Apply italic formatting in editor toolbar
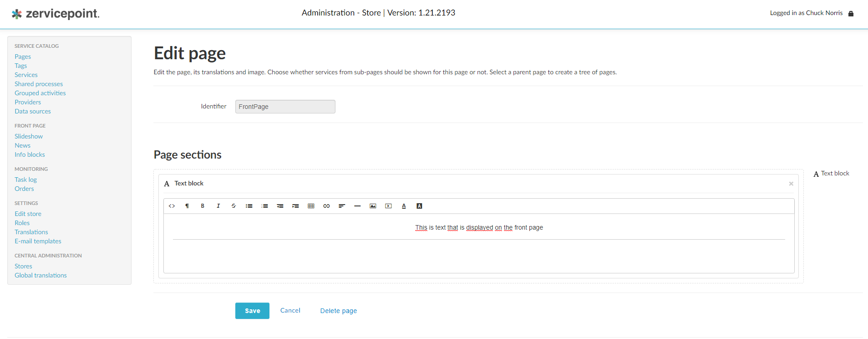 coord(218,206)
